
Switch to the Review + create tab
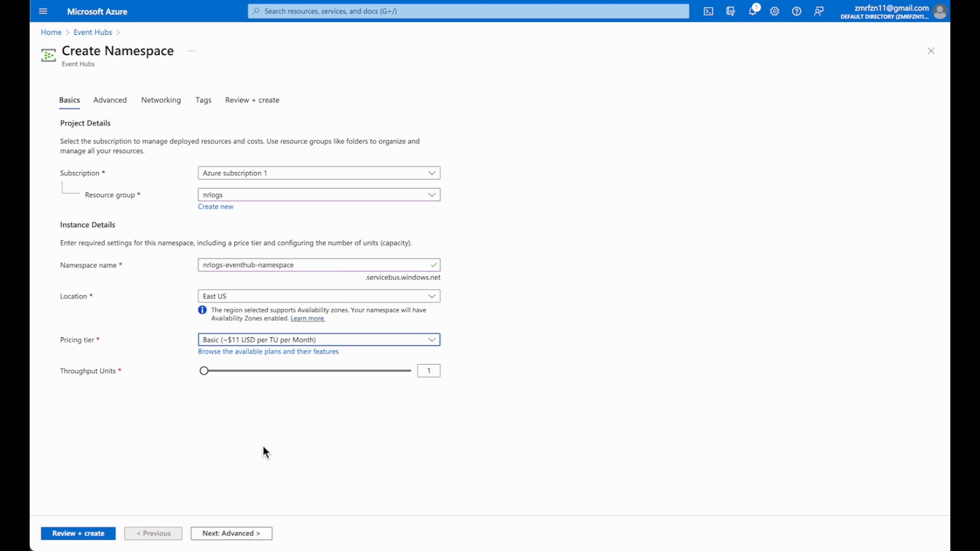pyautogui.click(x=252, y=100)
